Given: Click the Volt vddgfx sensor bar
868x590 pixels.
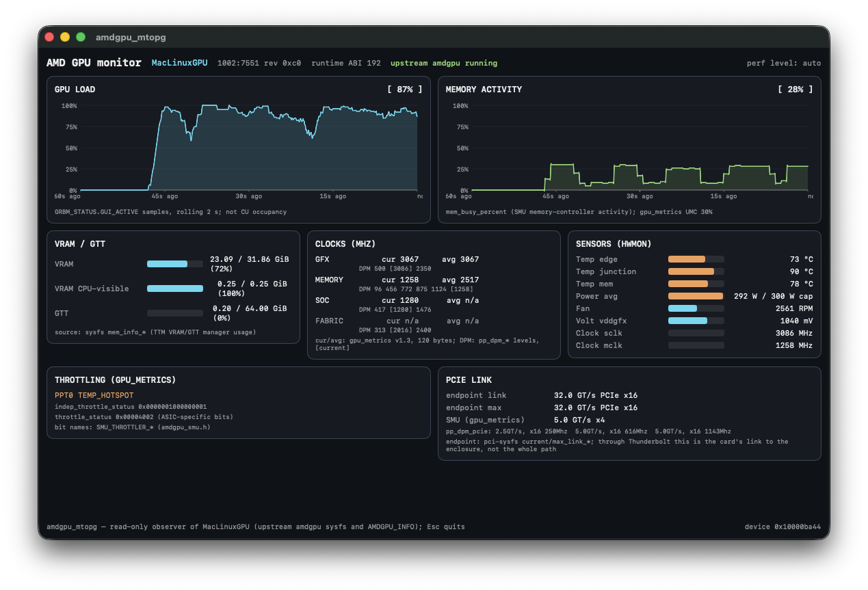Looking at the screenshot, I should point(696,321).
